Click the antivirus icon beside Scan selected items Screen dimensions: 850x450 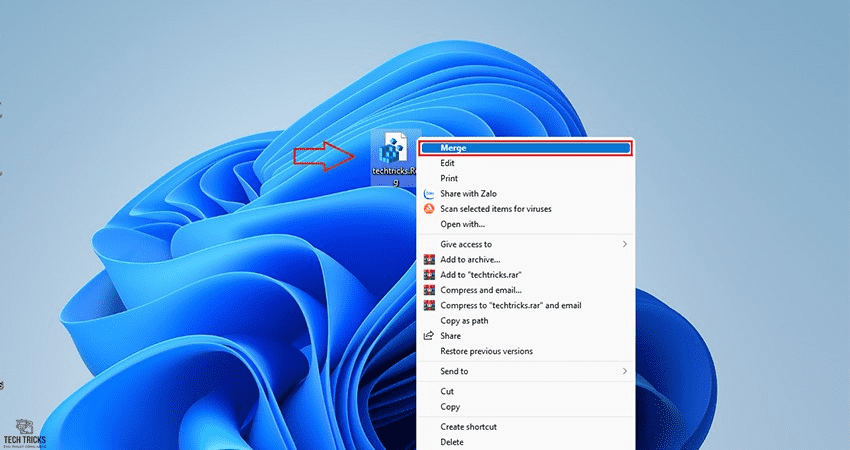coord(429,209)
